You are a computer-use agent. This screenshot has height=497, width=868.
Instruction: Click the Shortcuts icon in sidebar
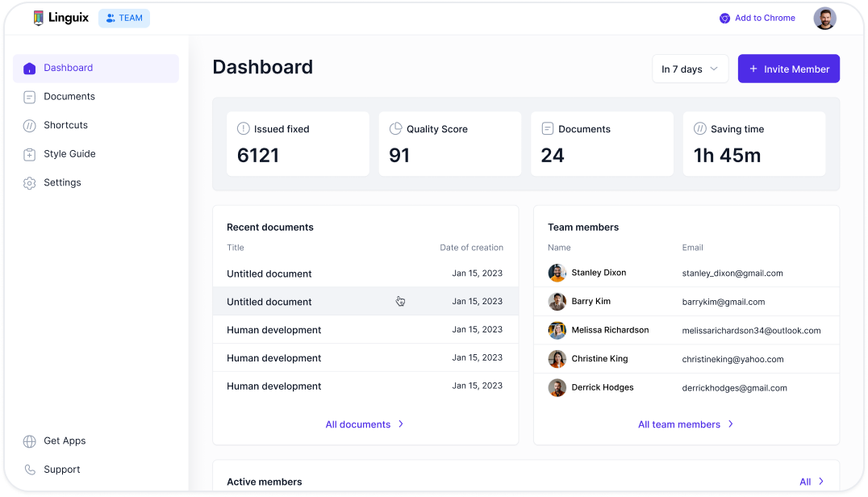[30, 126]
